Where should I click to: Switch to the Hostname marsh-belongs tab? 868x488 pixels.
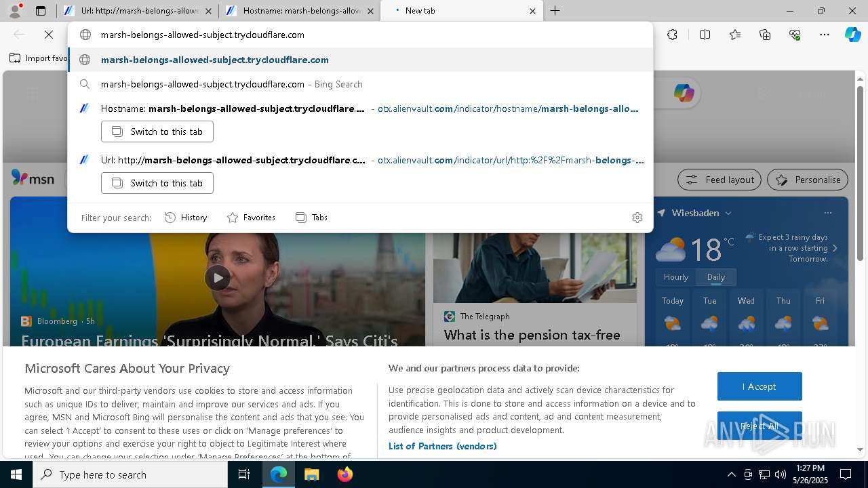[x=300, y=11]
